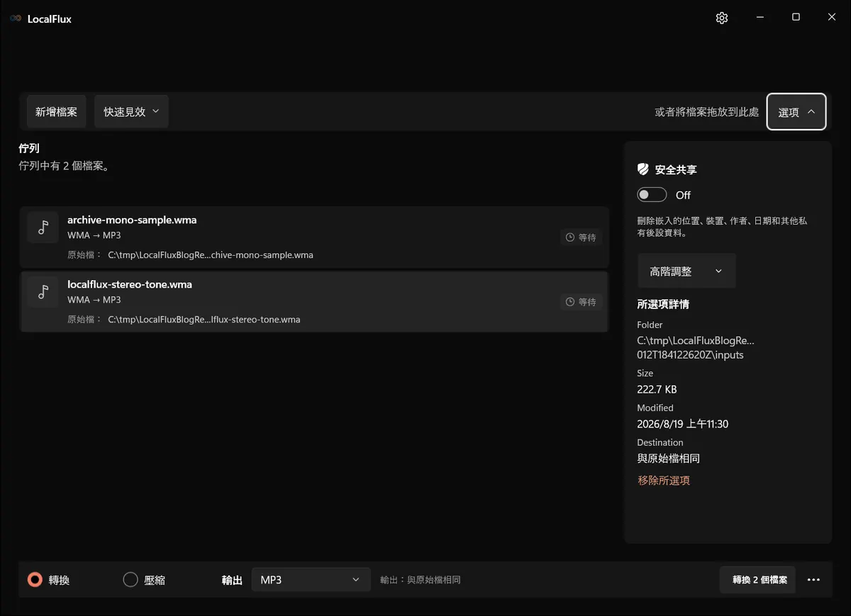Viewport: 851px width, 616px height.
Task: Select the archive-mono-sample.wma file name
Action: click(x=132, y=220)
